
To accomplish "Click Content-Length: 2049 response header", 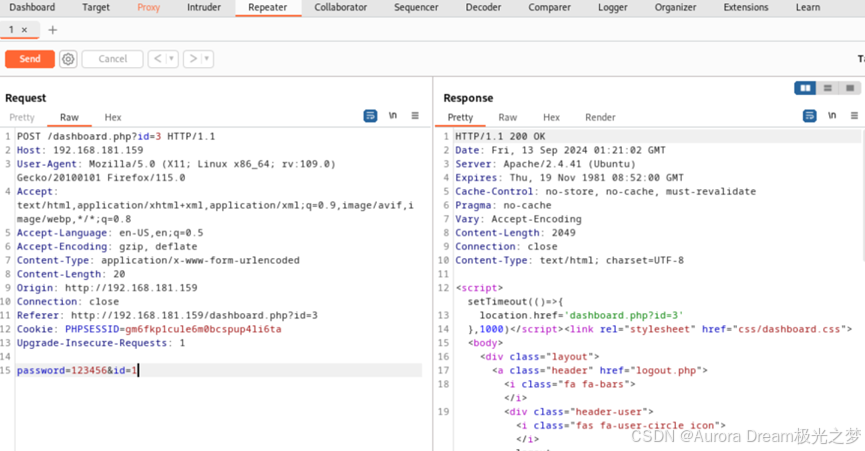I will pos(515,233).
